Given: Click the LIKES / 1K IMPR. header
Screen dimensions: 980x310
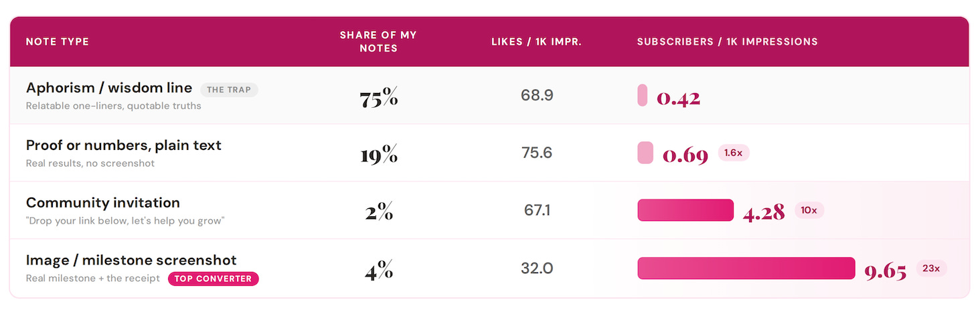Looking at the screenshot, I should (536, 42).
